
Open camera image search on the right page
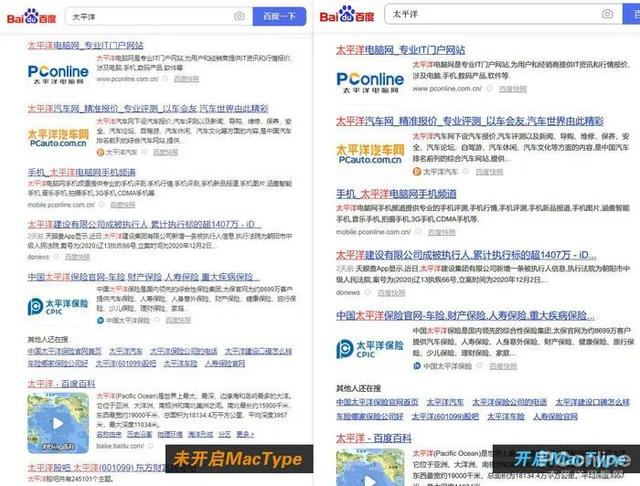pyautogui.click(x=607, y=14)
